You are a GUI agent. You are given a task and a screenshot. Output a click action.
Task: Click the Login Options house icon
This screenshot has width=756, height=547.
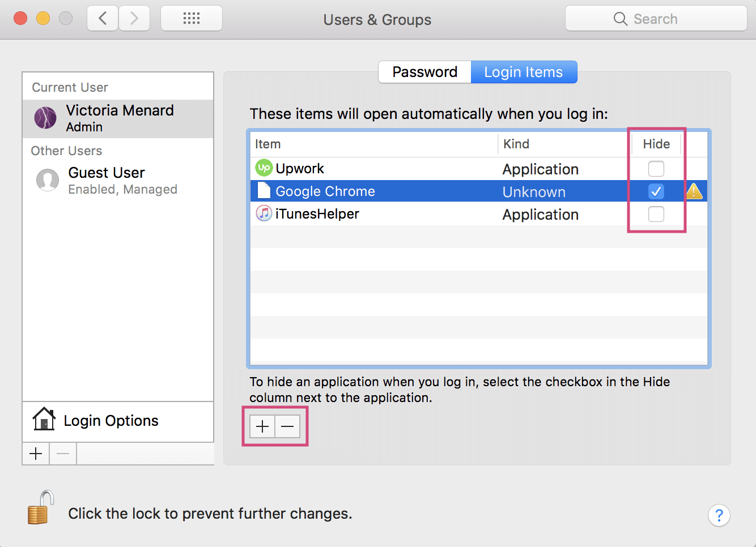point(44,420)
